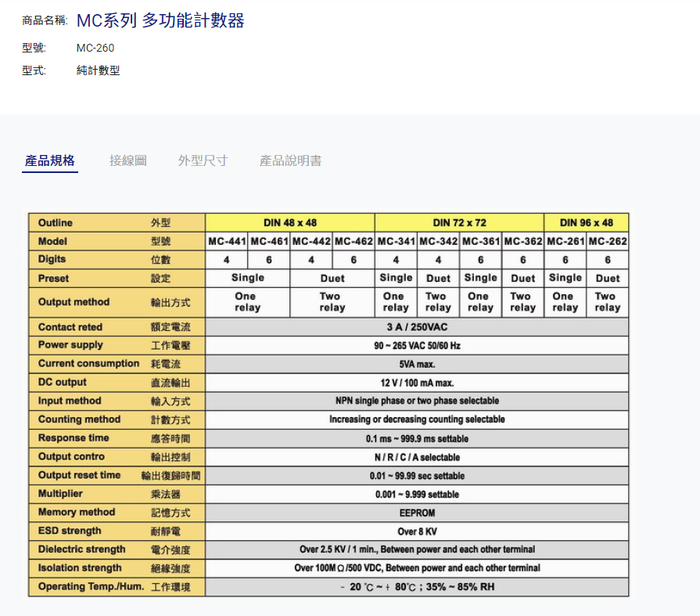The width and height of the screenshot is (700, 616).
Task: Click the model number MC-260
Action: (95, 48)
